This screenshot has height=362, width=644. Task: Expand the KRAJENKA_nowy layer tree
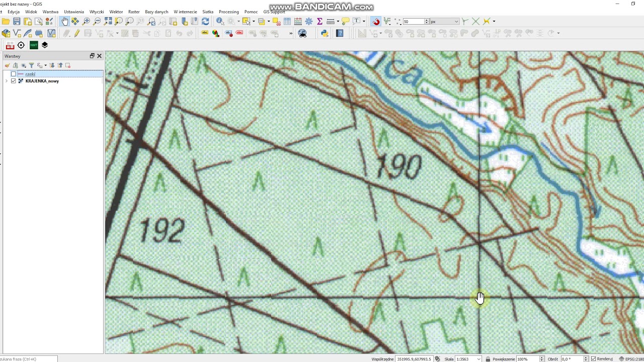6,81
